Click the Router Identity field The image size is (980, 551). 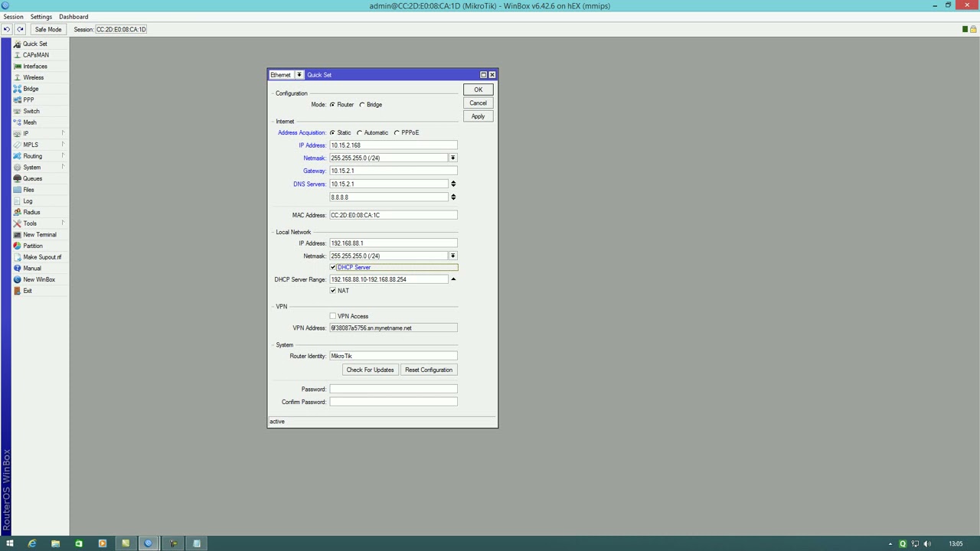(x=394, y=356)
